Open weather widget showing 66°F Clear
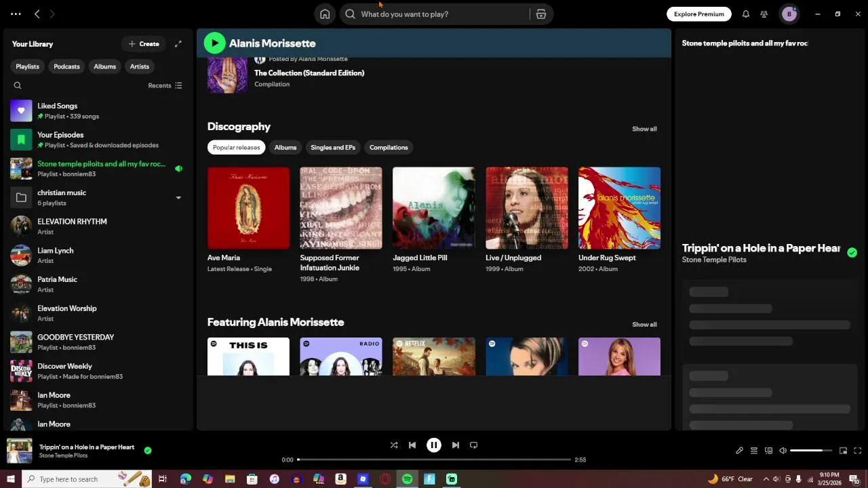The image size is (868, 488). 730,479
